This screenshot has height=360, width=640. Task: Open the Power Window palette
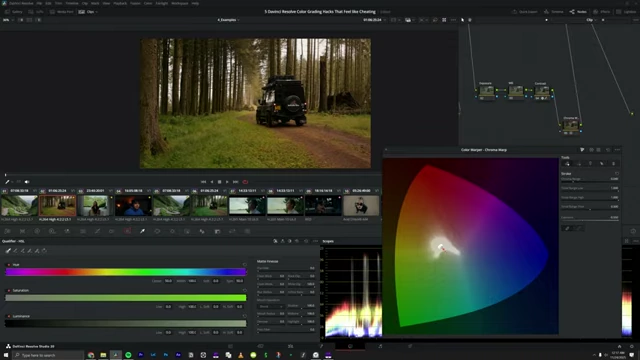point(157,231)
